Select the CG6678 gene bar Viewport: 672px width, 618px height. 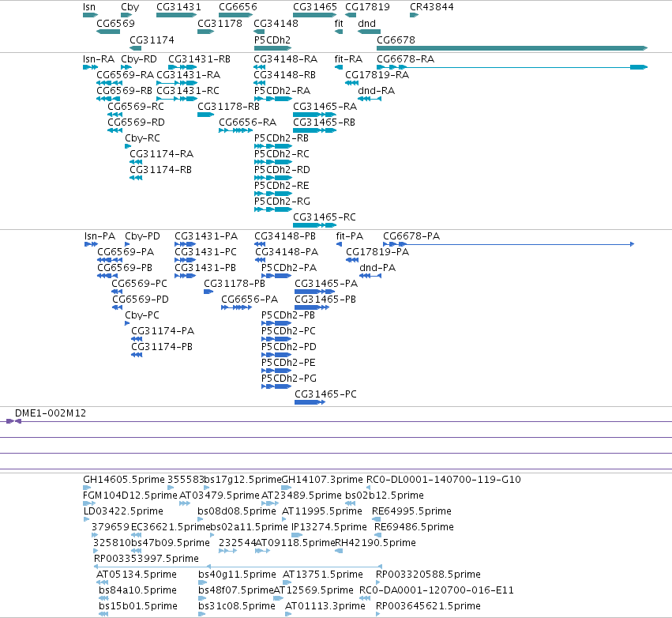512,48
